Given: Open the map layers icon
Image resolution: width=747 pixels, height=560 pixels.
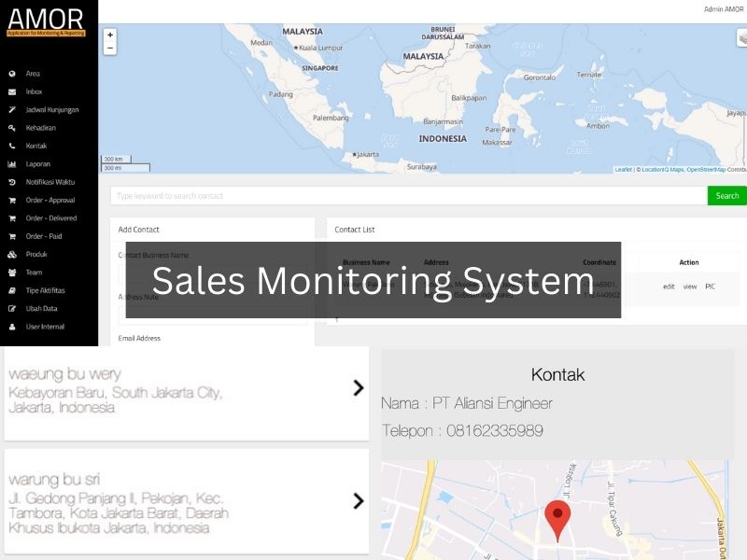Looking at the screenshot, I should pyautogui.click(x=741, y=38).
